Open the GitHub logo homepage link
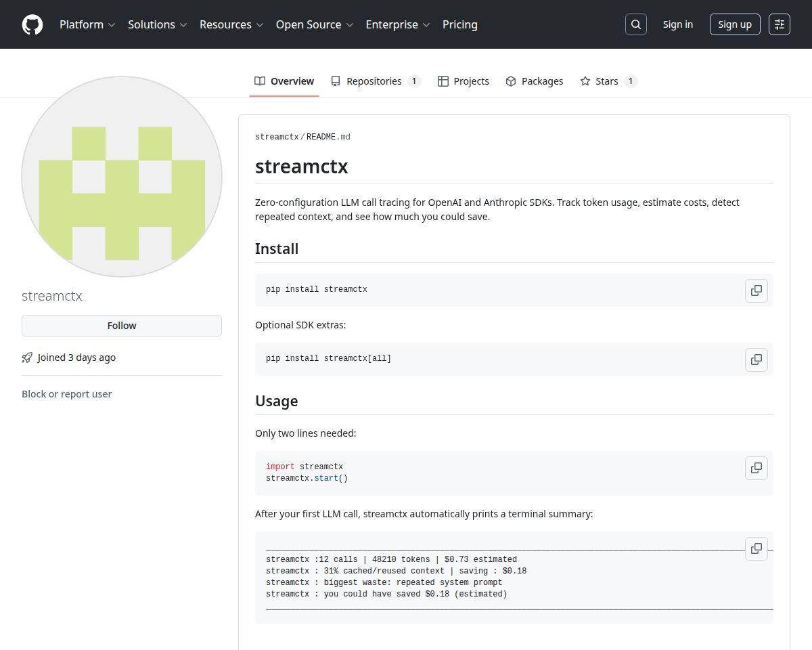 (32, 24)
